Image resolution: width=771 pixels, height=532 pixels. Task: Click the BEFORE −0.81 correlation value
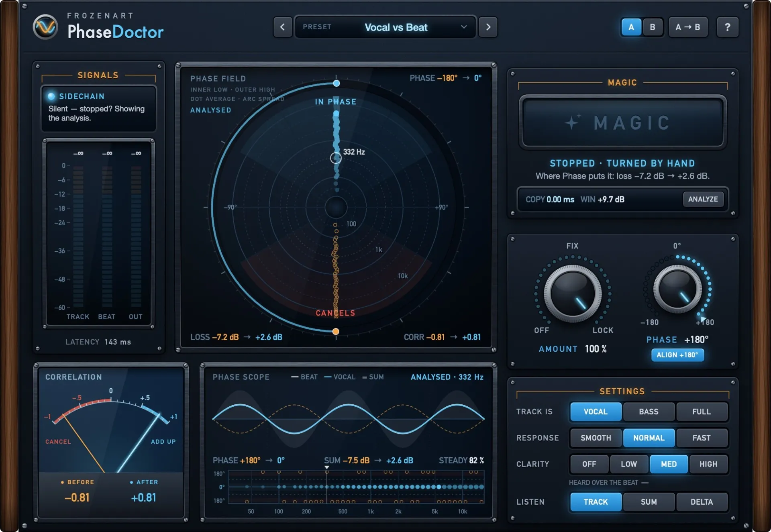pyautogui.click(x=77, y=498)
